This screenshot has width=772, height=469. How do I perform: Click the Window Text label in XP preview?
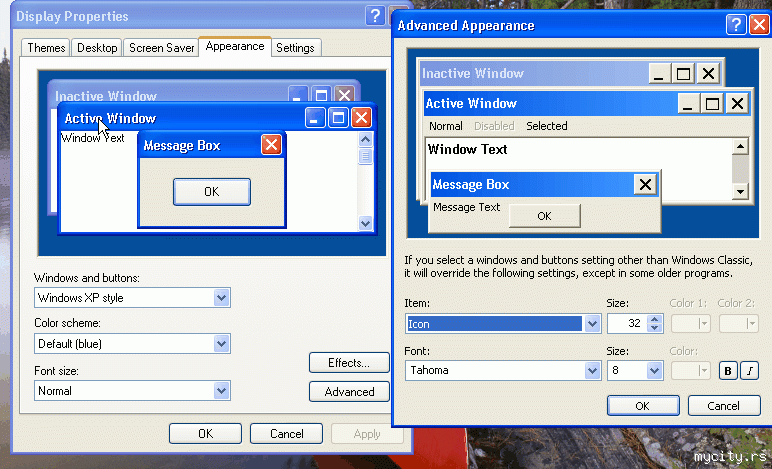point(93,138)
